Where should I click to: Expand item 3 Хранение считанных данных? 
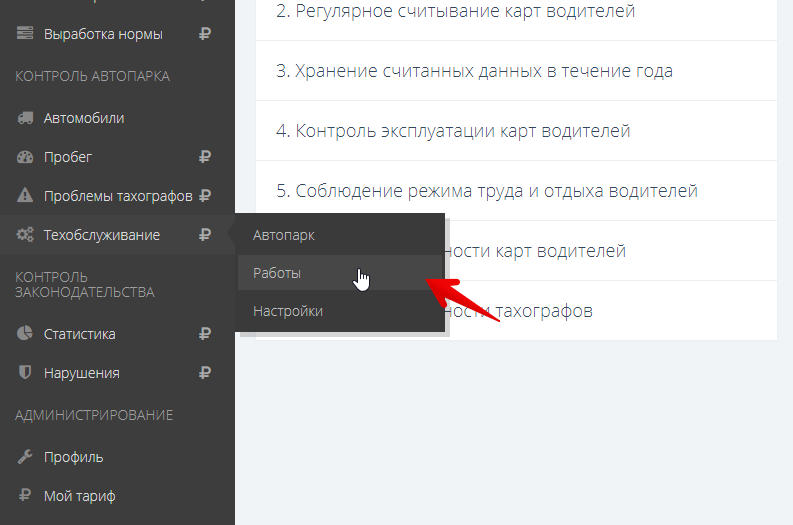(516, 71)
